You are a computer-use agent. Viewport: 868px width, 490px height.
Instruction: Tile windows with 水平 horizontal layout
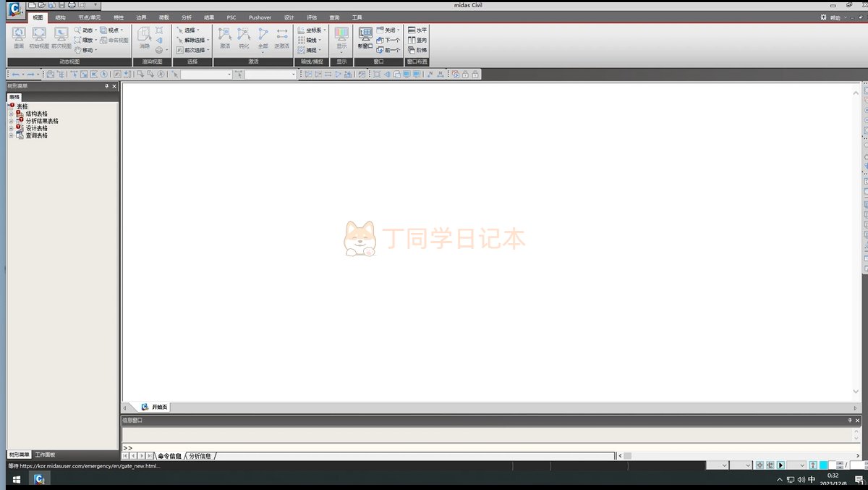click(417, 30)
